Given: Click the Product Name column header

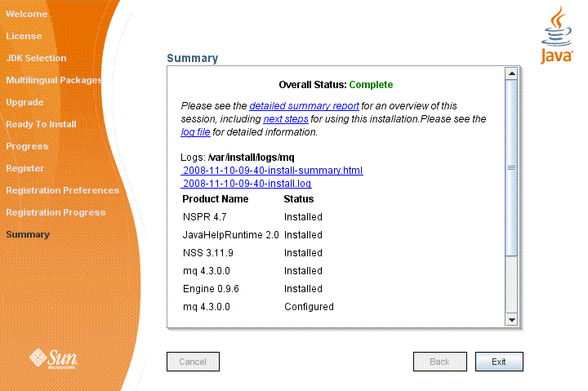Looking at the screenshot, I should click(x=216, y=199).
